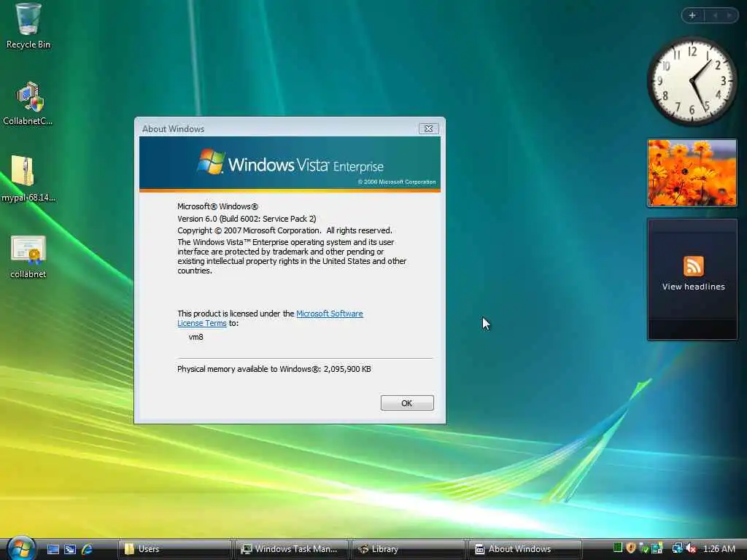Click the About Windows taskbar button

(525, 549)
